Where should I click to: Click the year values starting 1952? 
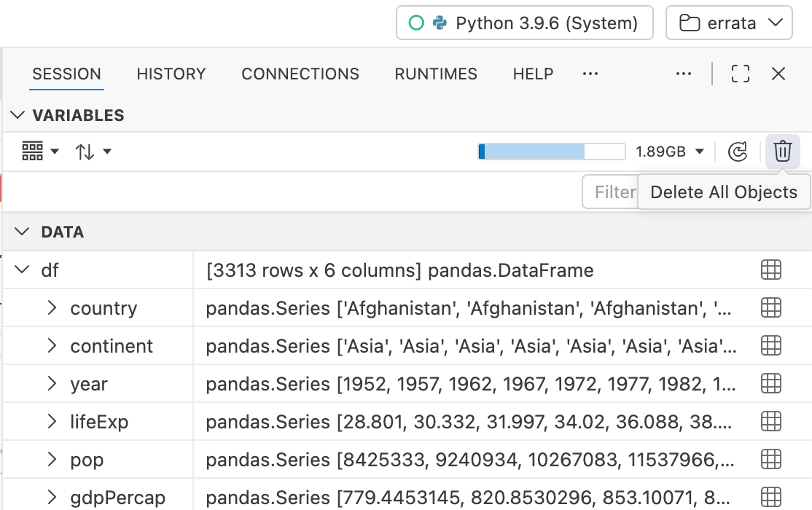(470, 384)
